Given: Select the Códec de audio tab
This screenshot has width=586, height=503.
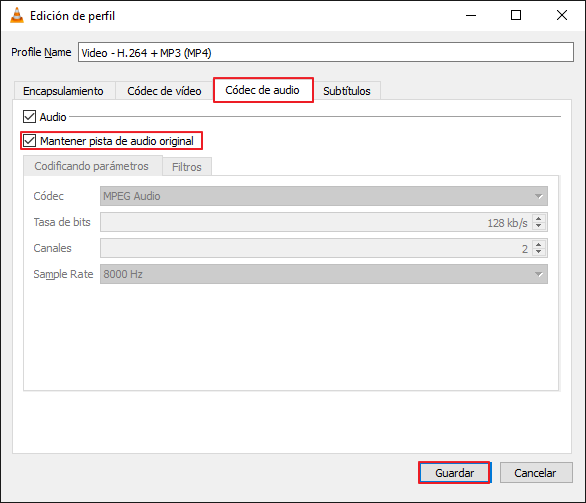Looking at the screenshot, I should (x=263, y=90).
